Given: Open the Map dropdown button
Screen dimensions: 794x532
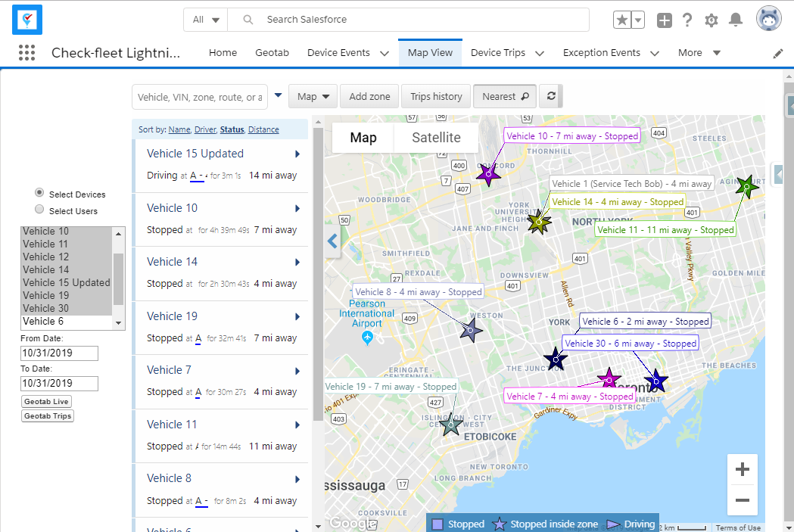Looking at the screenshot, I should point(313,96).
